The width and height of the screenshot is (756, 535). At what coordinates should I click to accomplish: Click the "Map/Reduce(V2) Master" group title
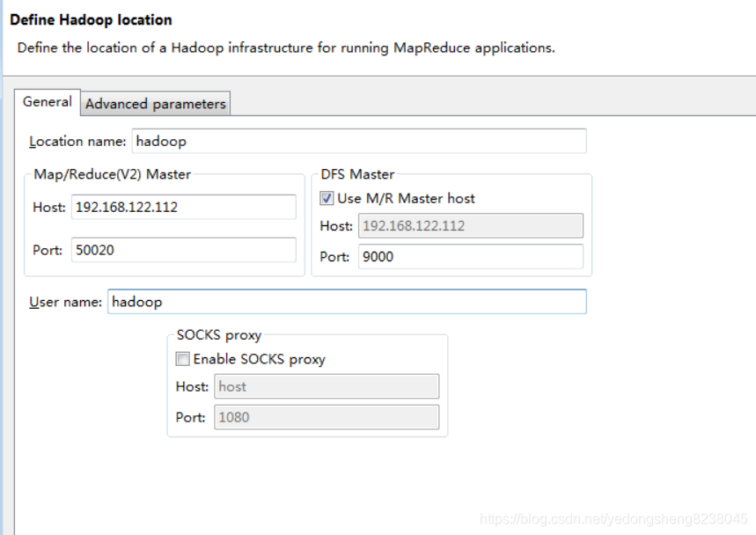(x=113, y=174)
